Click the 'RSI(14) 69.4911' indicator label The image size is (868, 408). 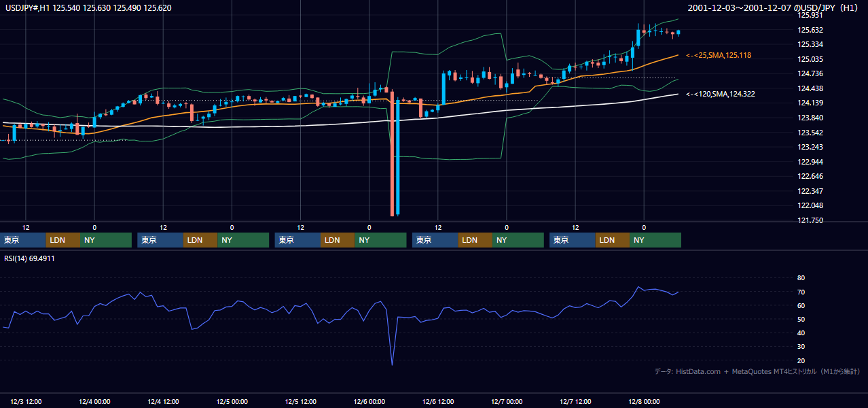(30, 258)
